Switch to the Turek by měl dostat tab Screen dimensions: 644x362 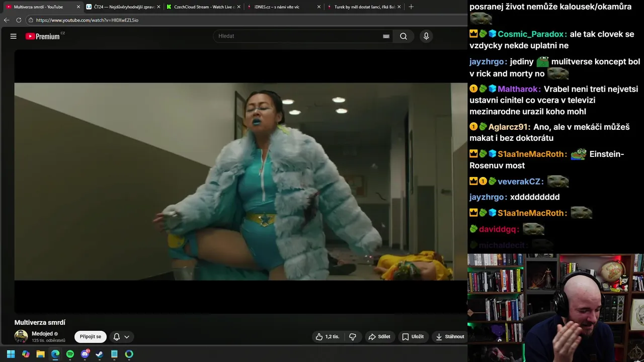(x=364, y=7)
